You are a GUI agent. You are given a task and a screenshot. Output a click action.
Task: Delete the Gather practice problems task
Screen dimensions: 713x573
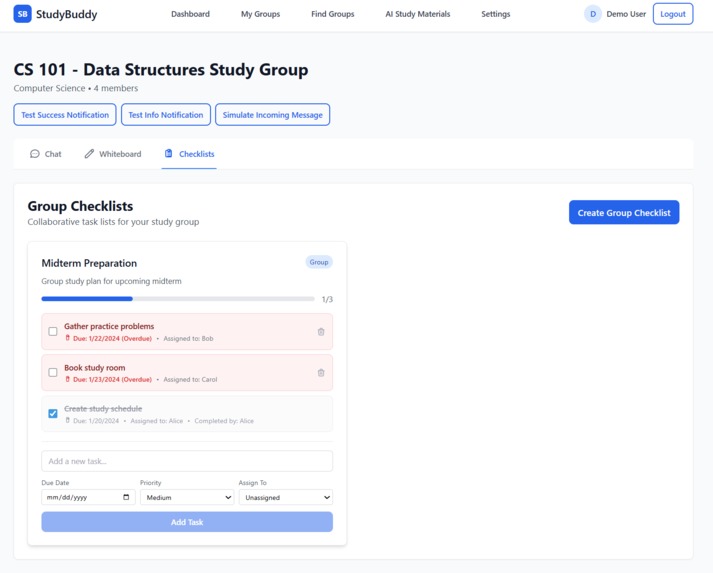click(321, 332)
